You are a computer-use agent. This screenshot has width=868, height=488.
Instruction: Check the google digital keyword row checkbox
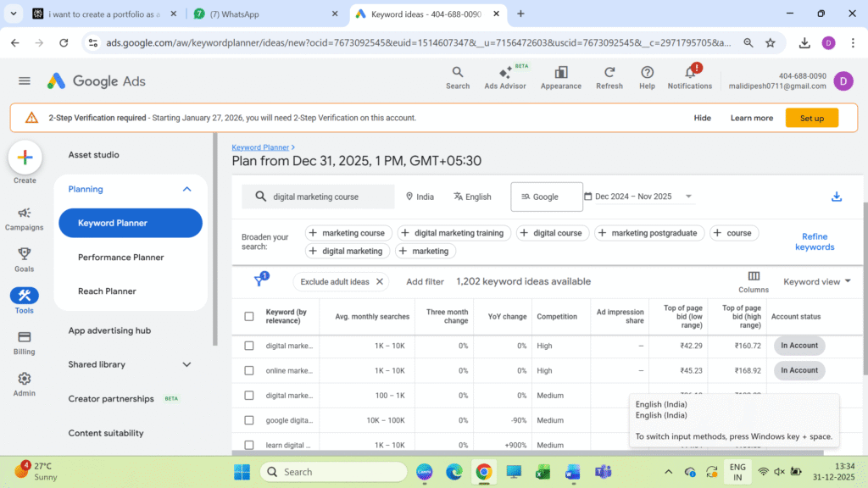coord(249,420)
